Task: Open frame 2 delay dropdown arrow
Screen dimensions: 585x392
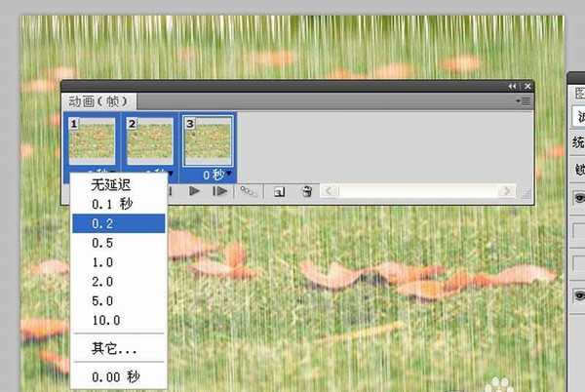Action: 171,174
